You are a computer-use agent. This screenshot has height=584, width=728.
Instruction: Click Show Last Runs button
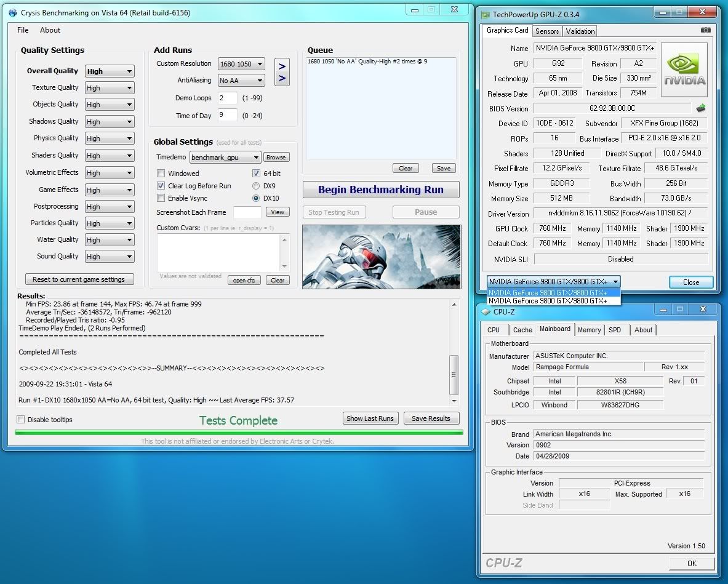(370, 418)
